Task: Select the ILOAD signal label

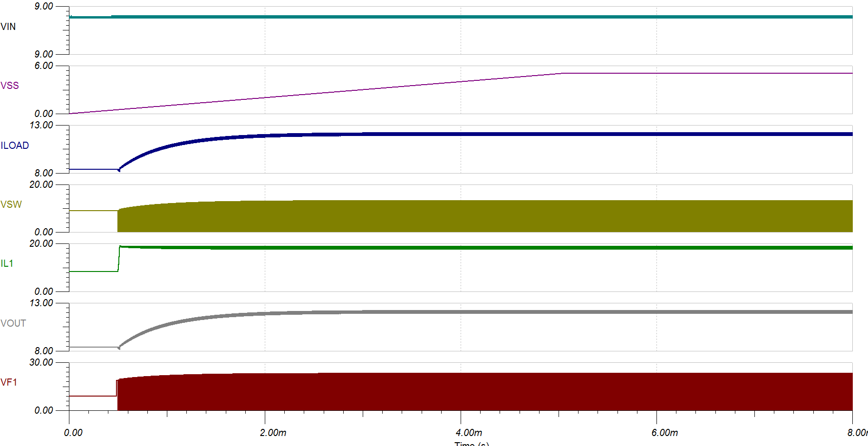Action: pyautogui.click(x=15, y=145)
